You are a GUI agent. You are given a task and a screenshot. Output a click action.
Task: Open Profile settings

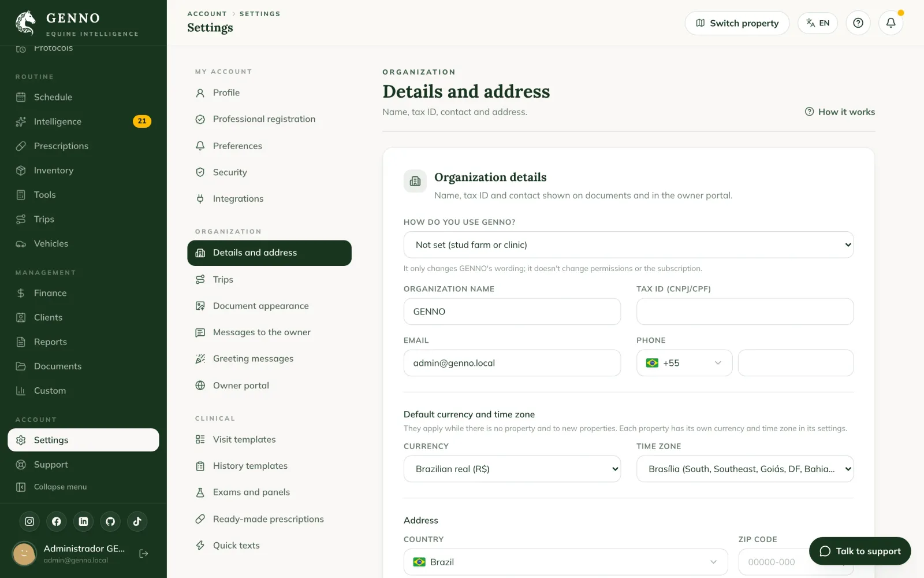[269, 92]
